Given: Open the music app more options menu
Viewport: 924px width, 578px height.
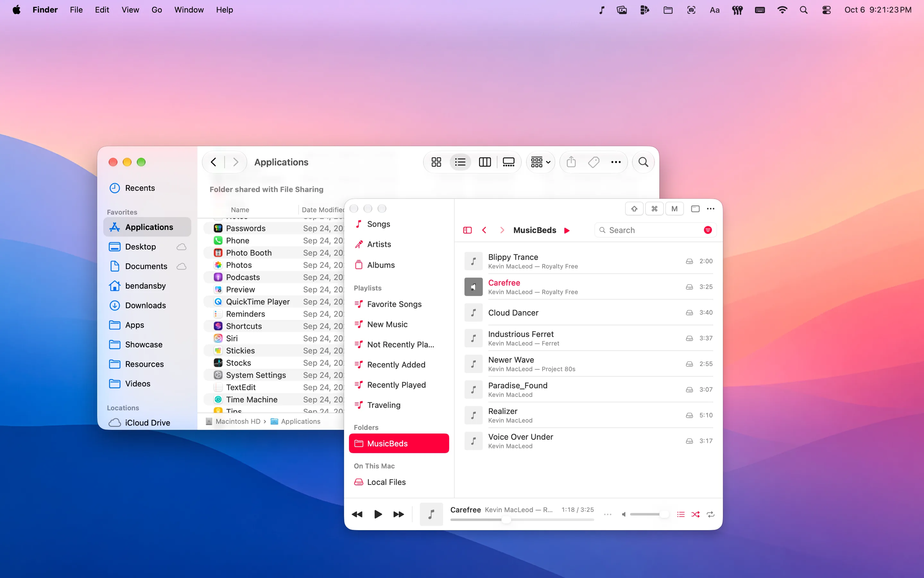Looking at the screenshot, I should (x=711, y=209).
